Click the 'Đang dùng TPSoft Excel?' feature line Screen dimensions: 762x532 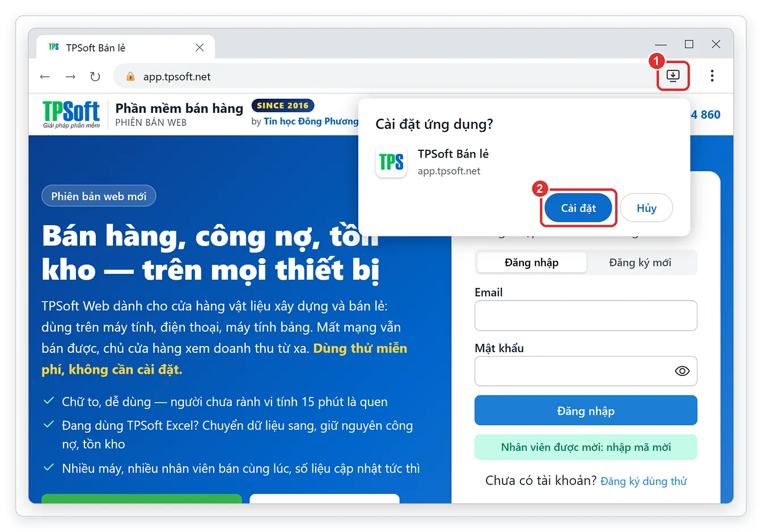click(238, 434)
